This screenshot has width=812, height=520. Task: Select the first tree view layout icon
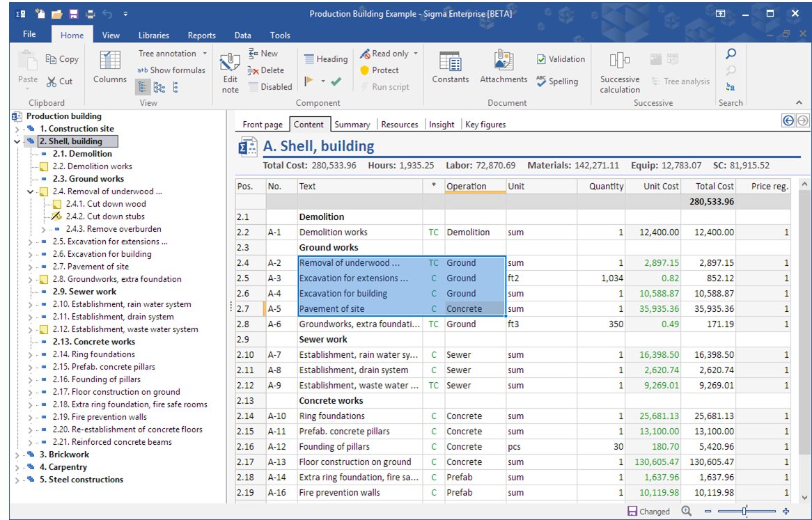[143, 87]
